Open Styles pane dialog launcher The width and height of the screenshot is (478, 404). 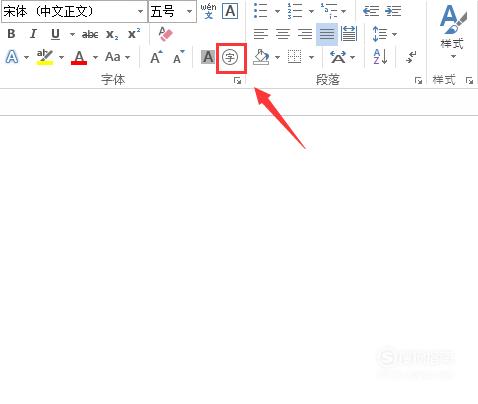(469, 80)
